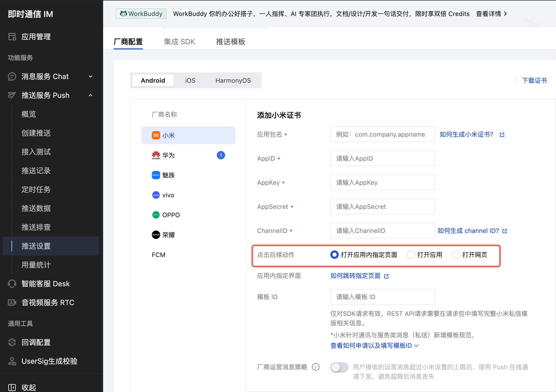Expand 查看如何申请以及填写模板ID
Viewport: 556px width, 392px height.
tap(374, 346)
